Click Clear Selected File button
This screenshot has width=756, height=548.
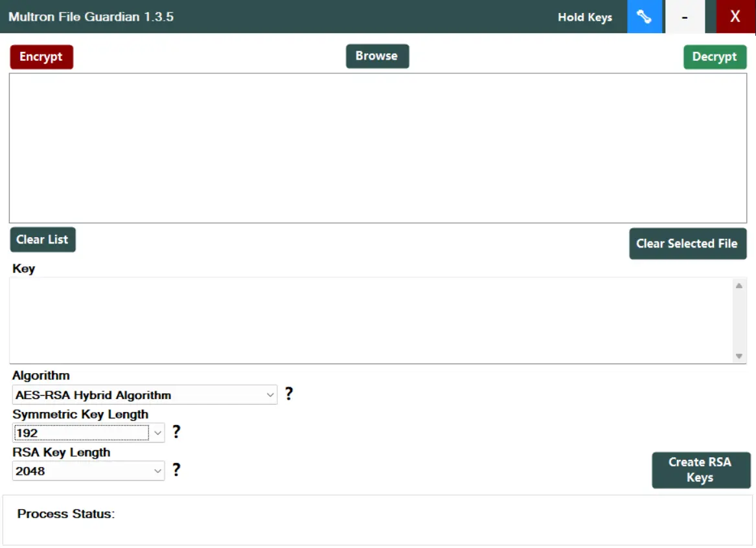687,244
